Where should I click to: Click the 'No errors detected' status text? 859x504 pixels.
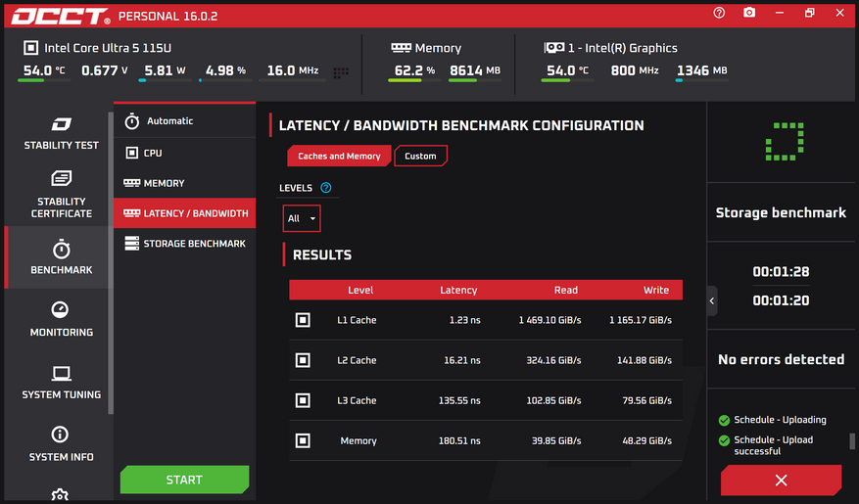click(781, 359)
